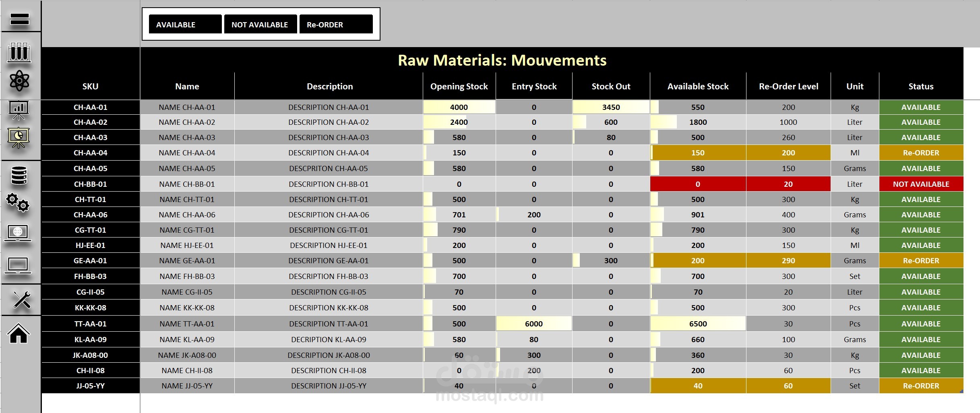Select SKU cell GE-AA-01
980x413 pixels.
[x=91, y=260]
